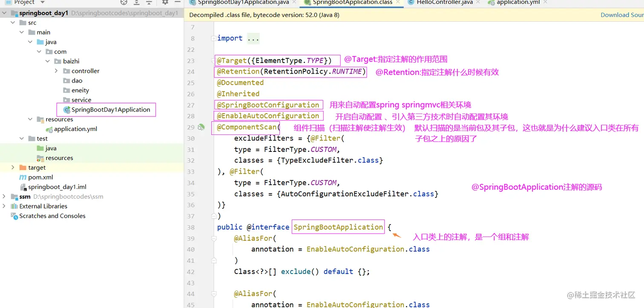Switch to SpringBootApplication.class tab
This screenshot has height=308, width=644.
(x=353, y=2)
